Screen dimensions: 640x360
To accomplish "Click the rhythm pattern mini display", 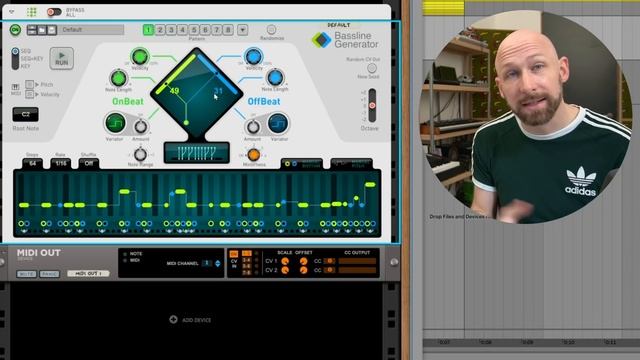I will tap(196, 153).
